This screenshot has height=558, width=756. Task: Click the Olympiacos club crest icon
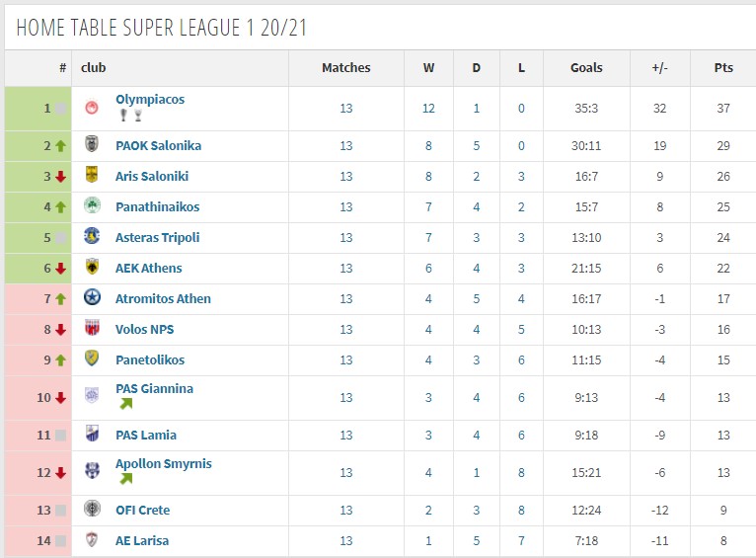click(x=92, y=107)
